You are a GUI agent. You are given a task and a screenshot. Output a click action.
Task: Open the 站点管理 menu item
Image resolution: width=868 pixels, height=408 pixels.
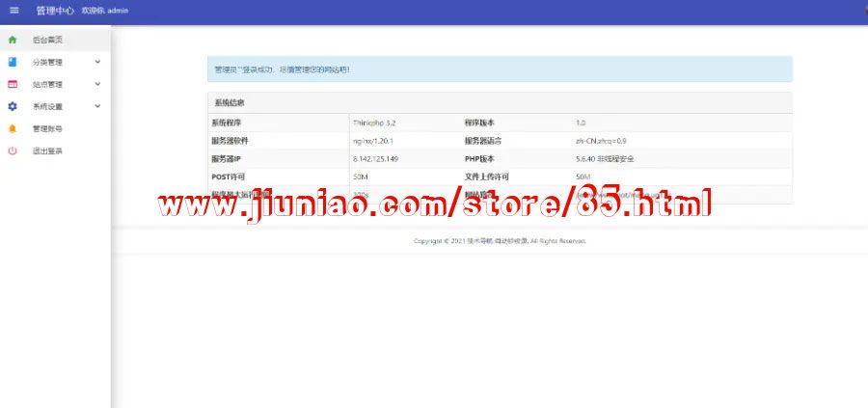click(x=55, y=84)
